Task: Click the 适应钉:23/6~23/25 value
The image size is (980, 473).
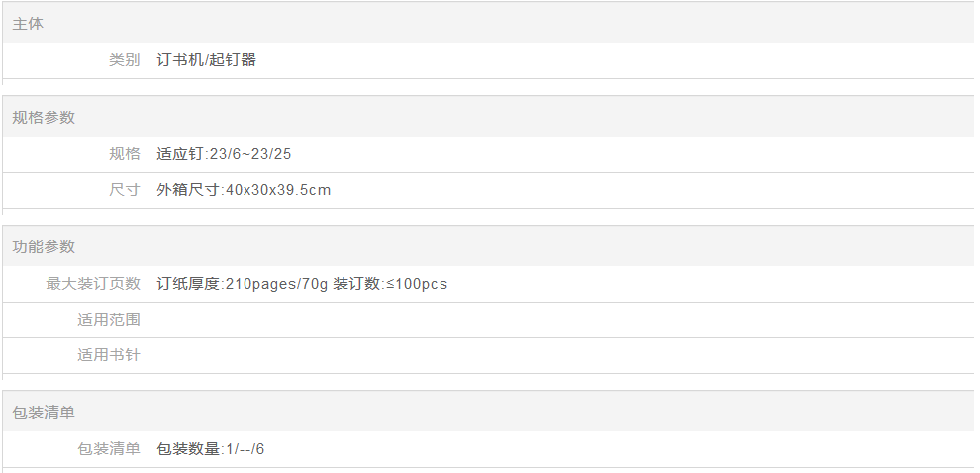Action: tap(224, 154)
